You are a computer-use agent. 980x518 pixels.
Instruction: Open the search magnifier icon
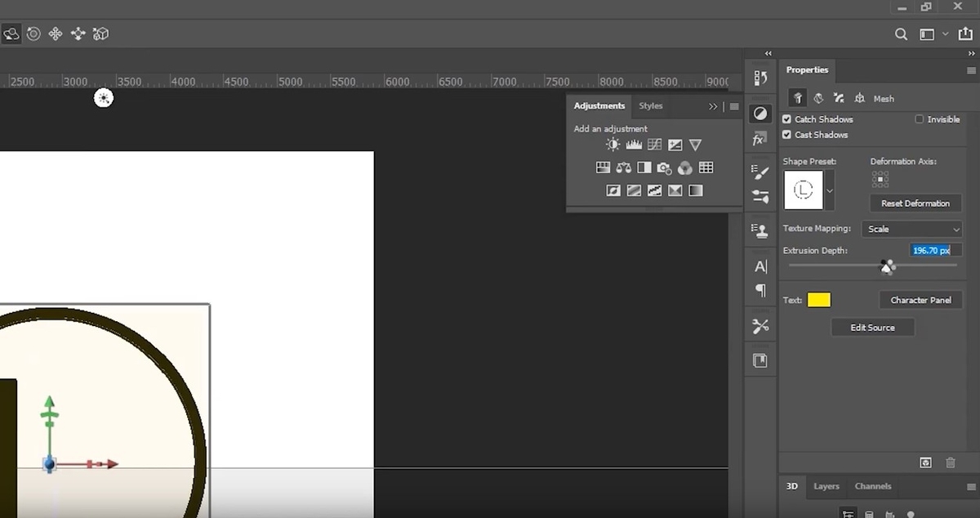coord(901,34)
